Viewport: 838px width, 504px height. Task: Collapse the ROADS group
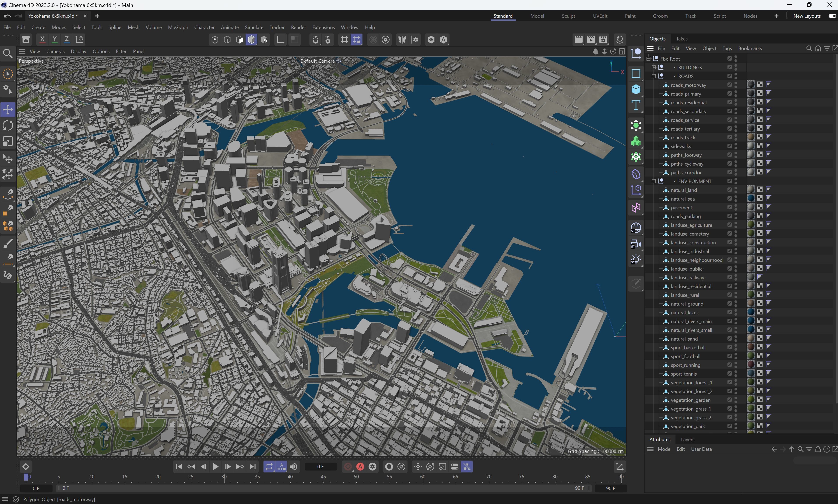point(654,76)
